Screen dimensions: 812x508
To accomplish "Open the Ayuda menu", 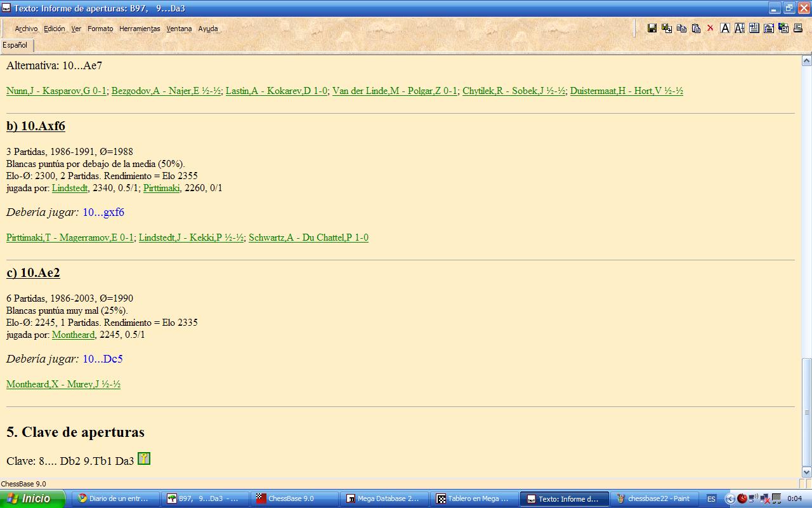I will [x=208, y=29].
